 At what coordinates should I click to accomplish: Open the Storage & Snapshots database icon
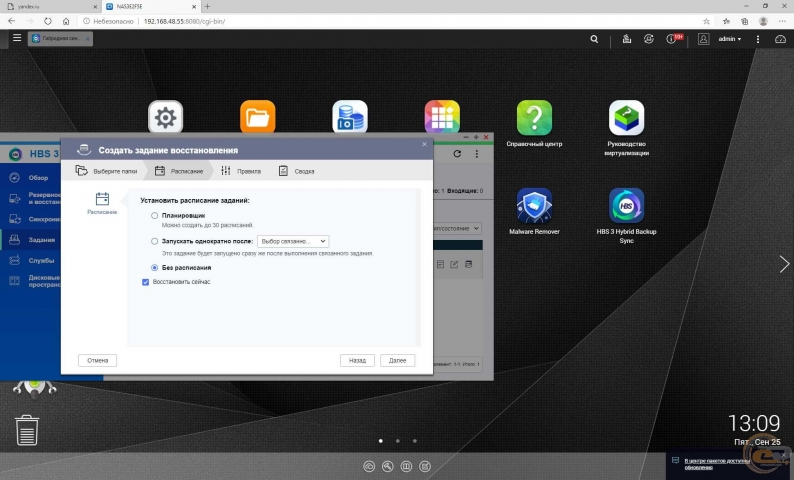tap(350, 117)
